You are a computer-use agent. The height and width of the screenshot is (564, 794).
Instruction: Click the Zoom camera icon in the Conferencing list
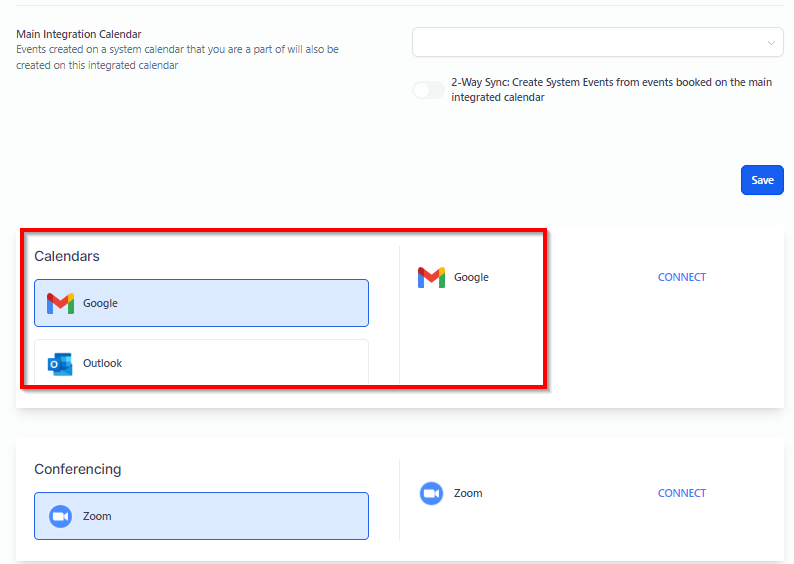60,516
